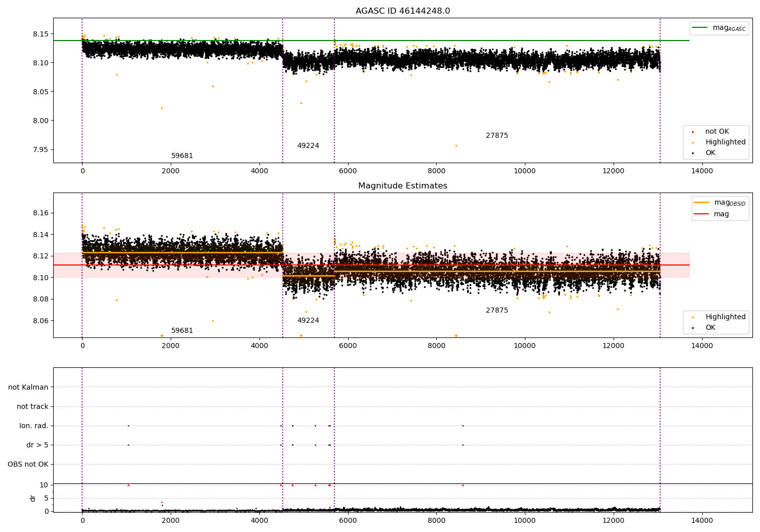The height and width of the screenshot is (532, 760).
Task: Click the 27875 label in the Magnitude Estimates plot
Action: 497,311
